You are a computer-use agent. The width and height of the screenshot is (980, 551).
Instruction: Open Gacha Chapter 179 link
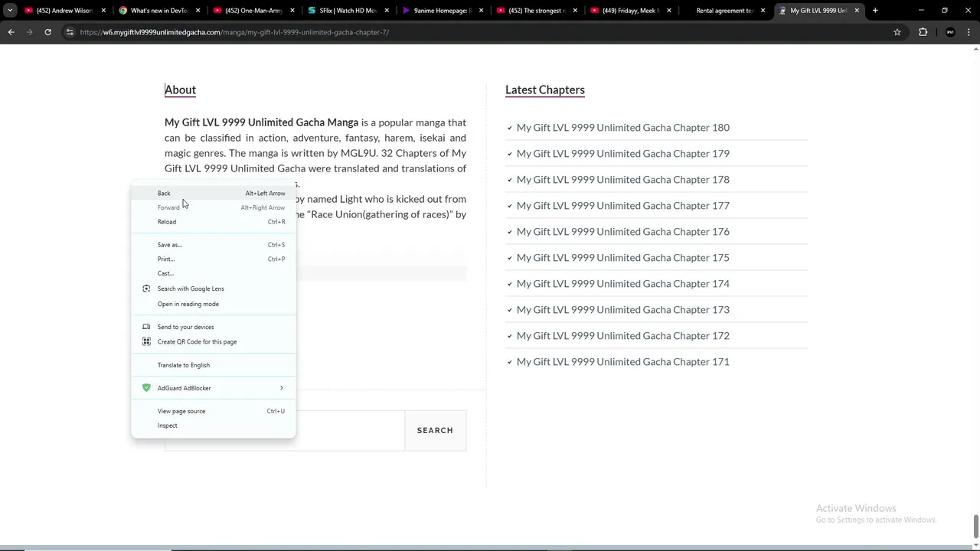click(x=623, y=154)
